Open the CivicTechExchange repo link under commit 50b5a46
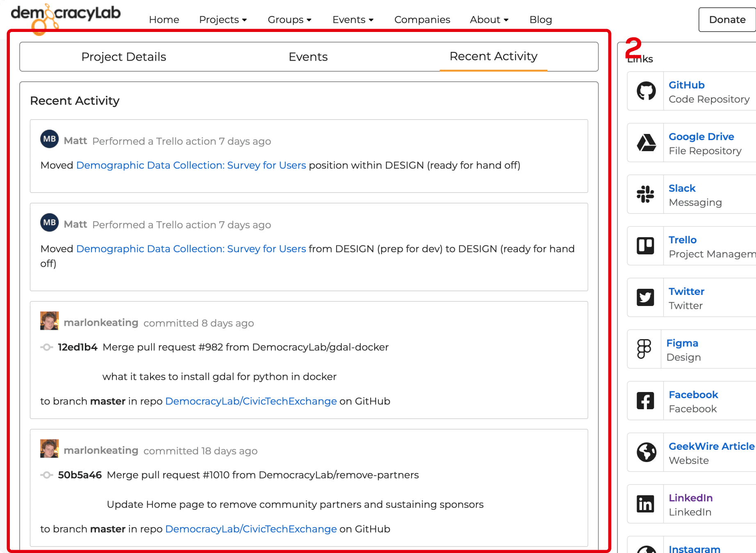Viewport: 756px width, 553px height. coord(251,529)
